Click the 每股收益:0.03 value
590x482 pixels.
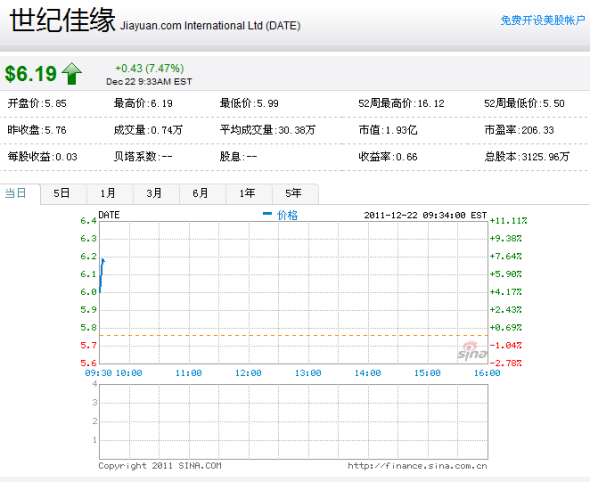click(43, 157)
